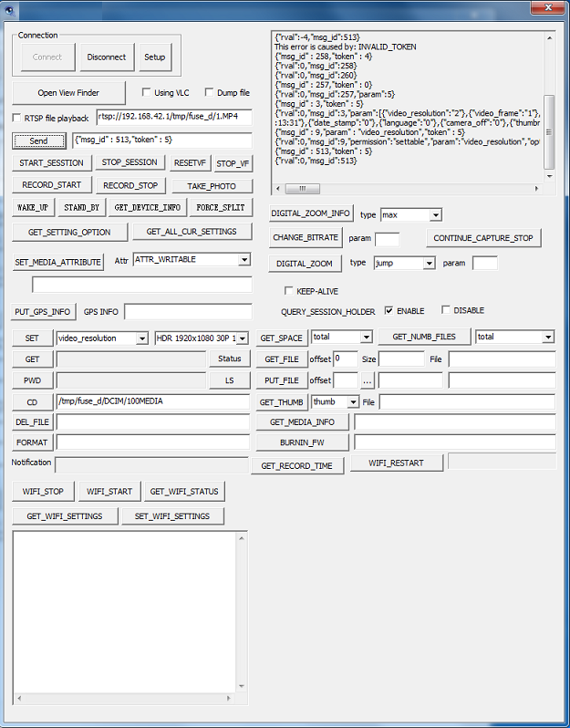Open the video_resolution setting dropdown
This screenshot has height=728, width=570.
click(142, 338)
